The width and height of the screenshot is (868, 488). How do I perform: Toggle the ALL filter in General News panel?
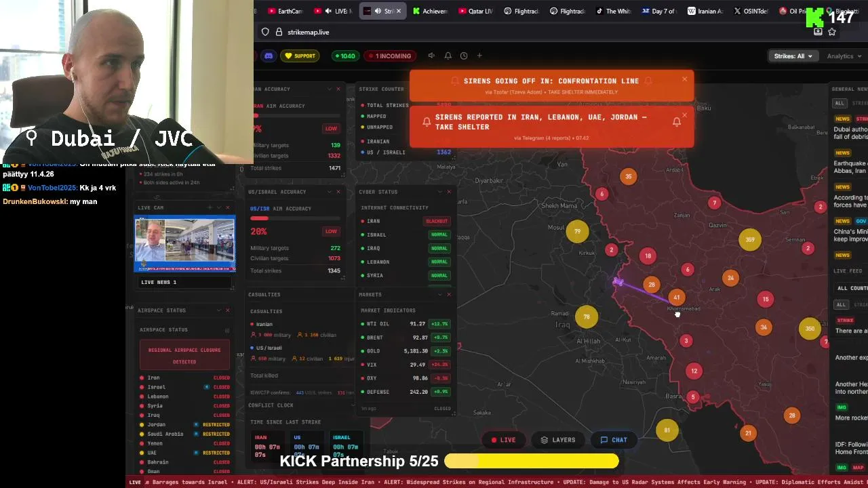tap(840, 103)
